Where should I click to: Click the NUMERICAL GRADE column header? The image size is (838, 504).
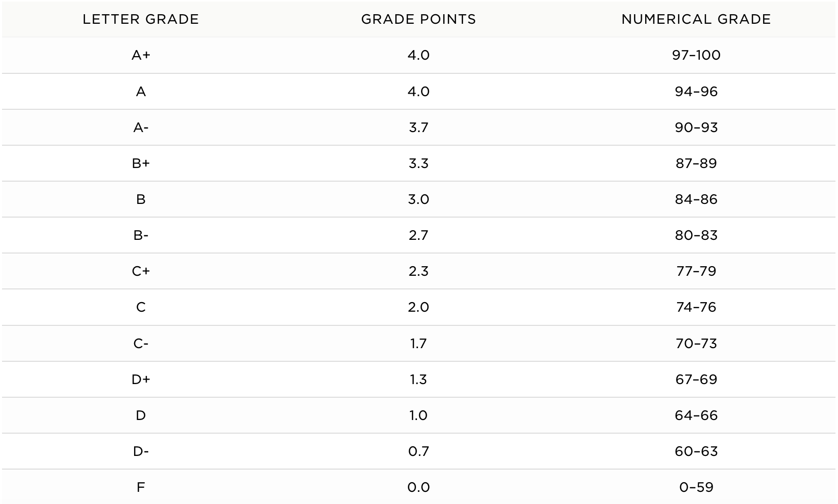[696, 19]
